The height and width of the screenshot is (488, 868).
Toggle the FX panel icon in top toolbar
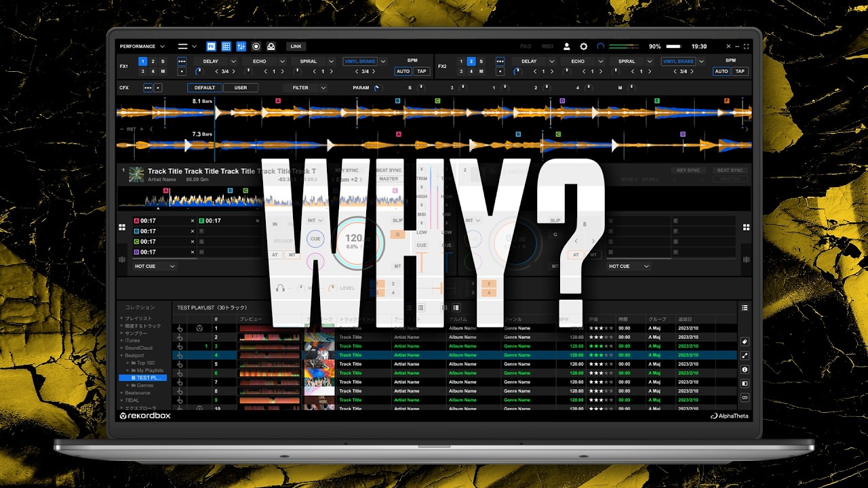pyautogui.click(x=212, y=47)
